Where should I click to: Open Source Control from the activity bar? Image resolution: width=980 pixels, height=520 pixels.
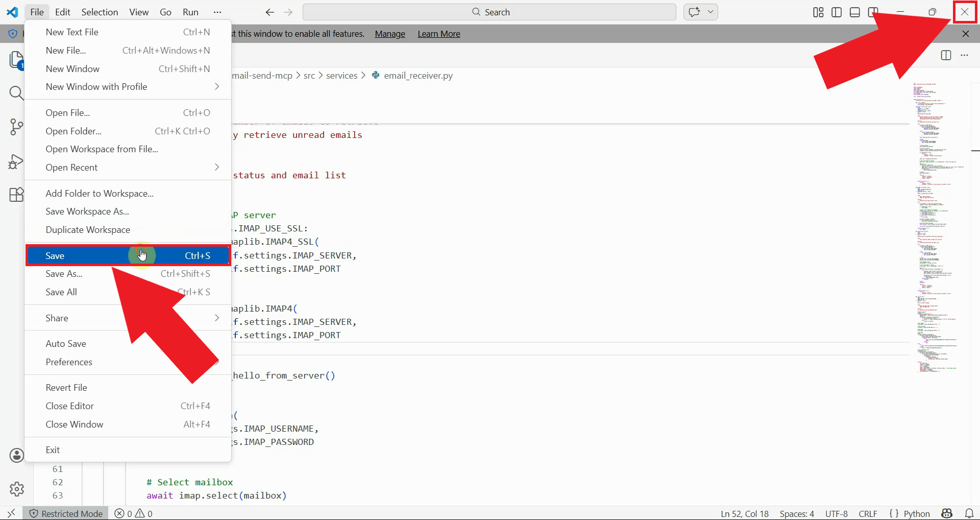(16, 127)
